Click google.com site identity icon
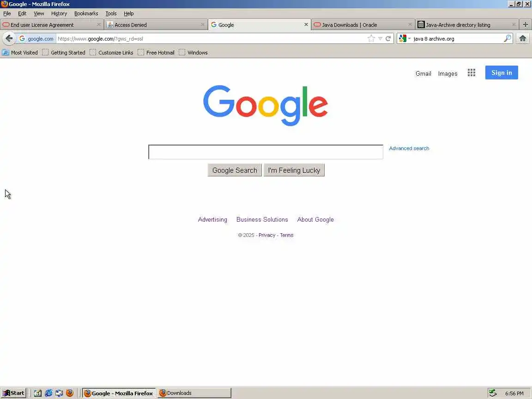This screenshot has height=399, width=532. (36, 39)
